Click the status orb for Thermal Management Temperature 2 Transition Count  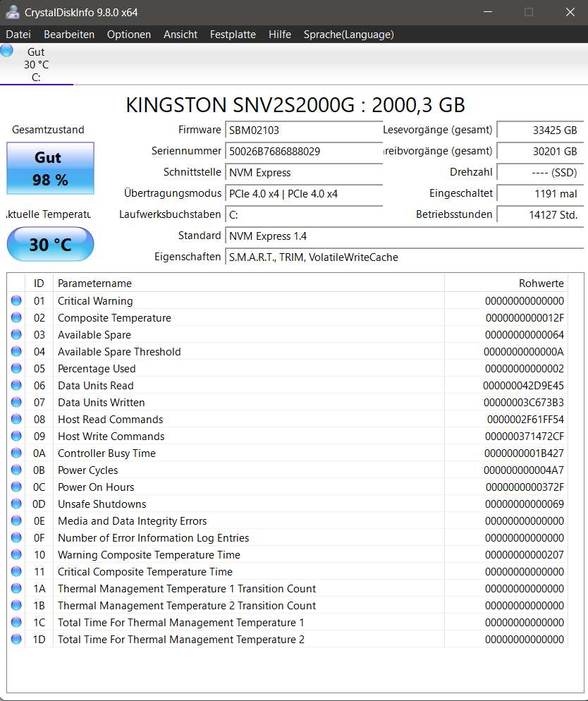click(x=16, y=605)
